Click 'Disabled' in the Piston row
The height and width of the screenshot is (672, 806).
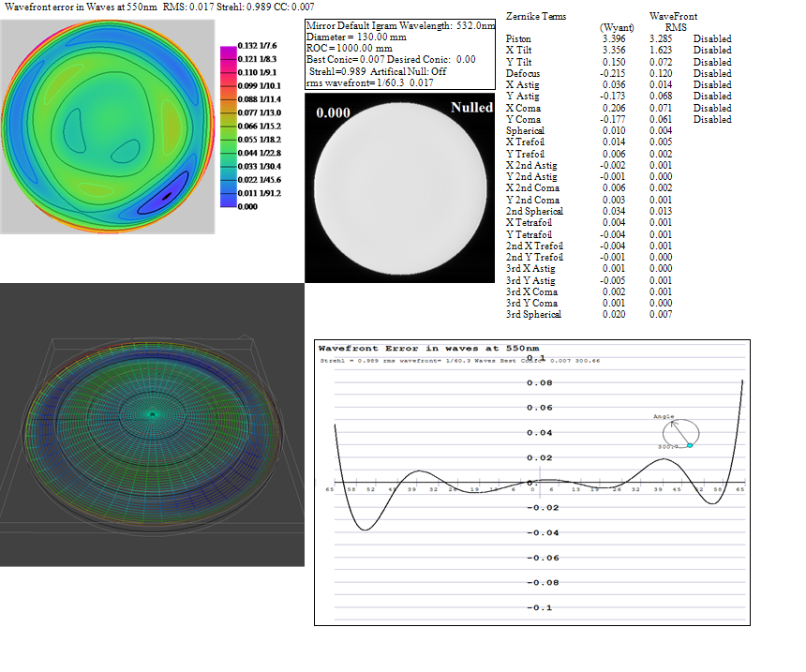[x=712, y=39]
